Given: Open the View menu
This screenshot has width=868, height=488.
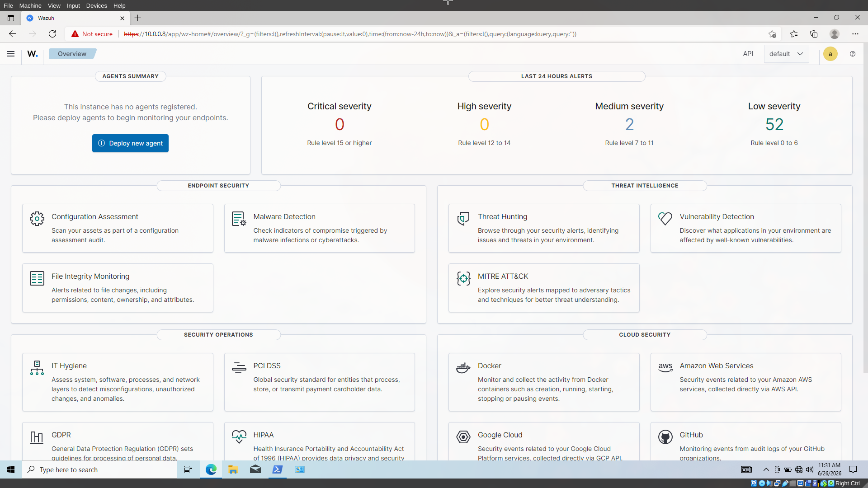Looking at the screenshot, I should point(54,5).
